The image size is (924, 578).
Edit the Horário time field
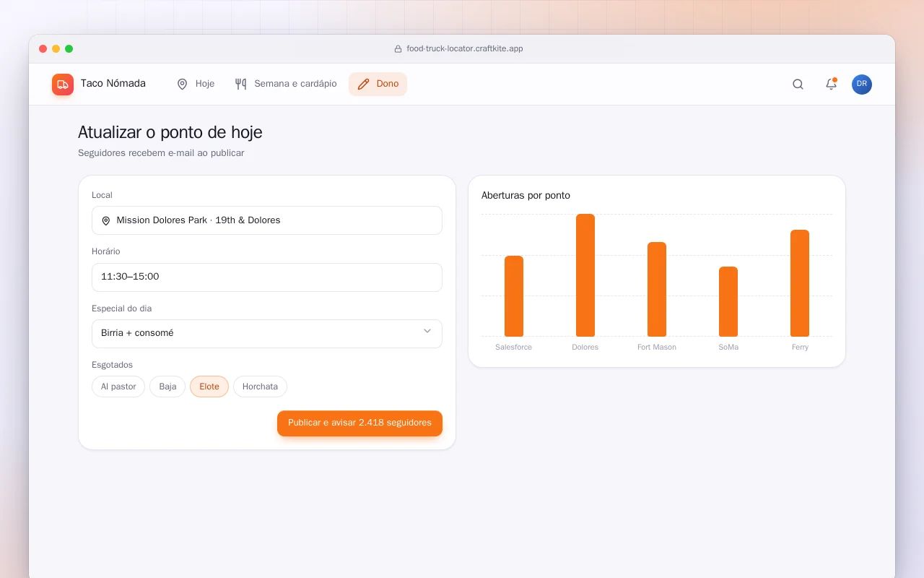[x=267, y=277]
